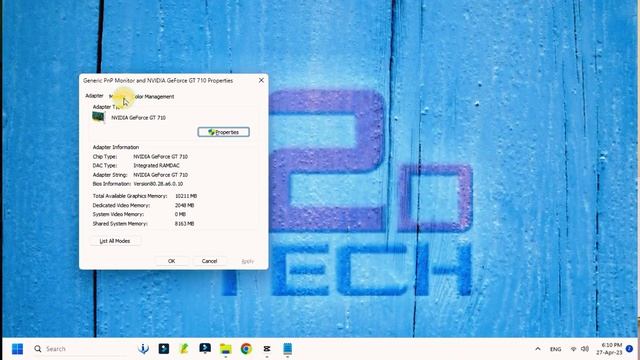
Task: Open the blue notification badge icon
Action: [x=629, y=349]
